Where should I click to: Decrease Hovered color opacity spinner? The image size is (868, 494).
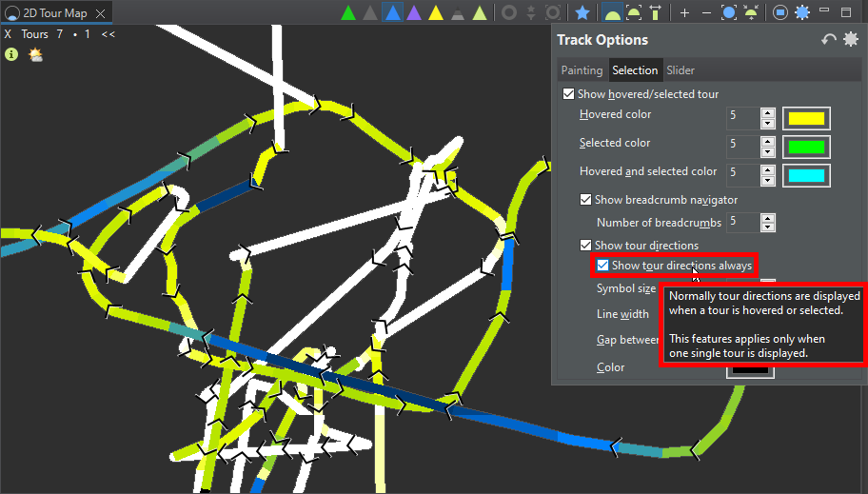coord(767,124)
